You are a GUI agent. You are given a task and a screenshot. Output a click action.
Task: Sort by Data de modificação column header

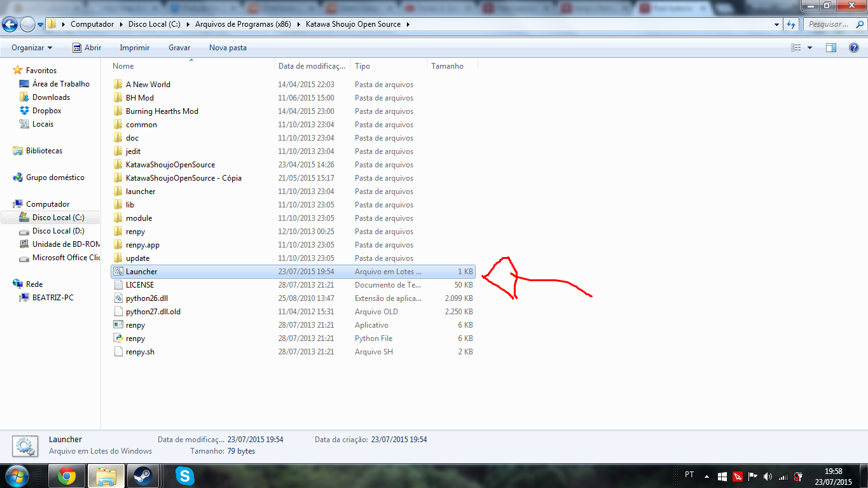tap(313, 66)
